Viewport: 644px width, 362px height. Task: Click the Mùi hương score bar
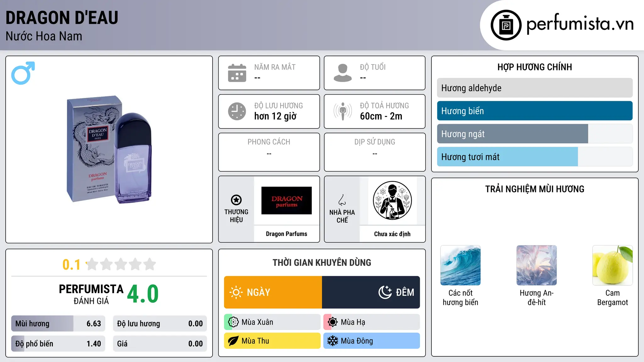click(x=58, y=324)
